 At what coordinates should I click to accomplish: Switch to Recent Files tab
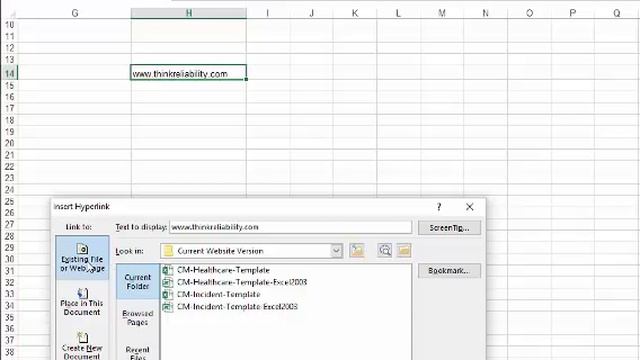(138, 352)
